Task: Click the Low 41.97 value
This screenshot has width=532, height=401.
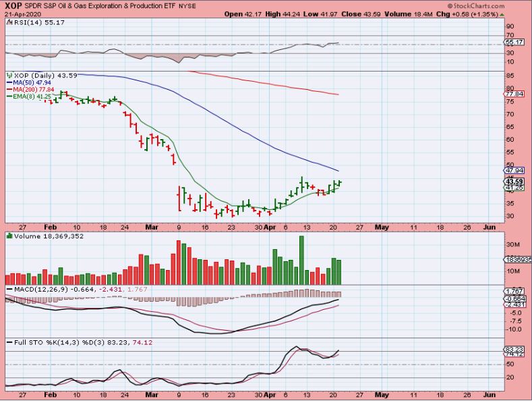Action: click(x=321, y=14)
